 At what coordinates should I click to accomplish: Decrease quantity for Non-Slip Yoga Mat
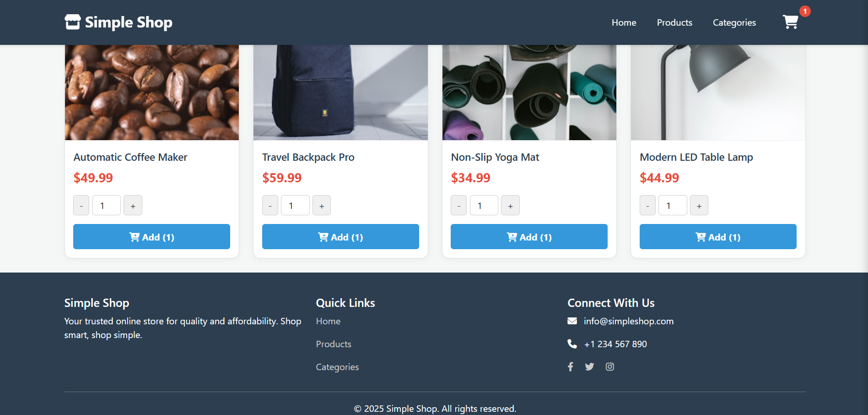coord(458,205)
